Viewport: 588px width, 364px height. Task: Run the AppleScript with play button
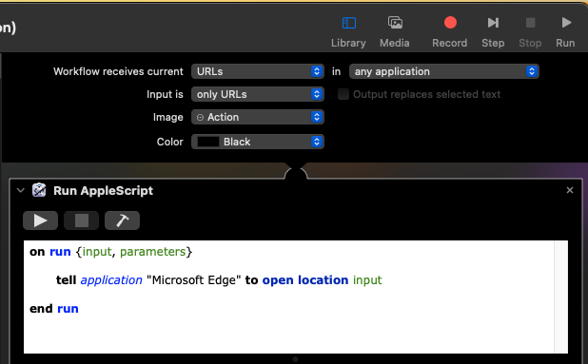pos(41,220)
